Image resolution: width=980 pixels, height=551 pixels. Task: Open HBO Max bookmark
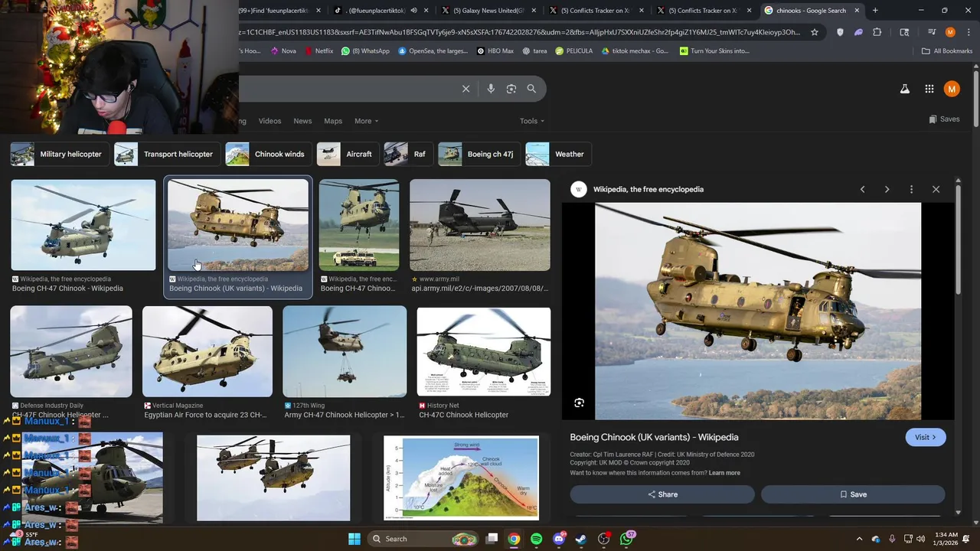coord(495,51)
